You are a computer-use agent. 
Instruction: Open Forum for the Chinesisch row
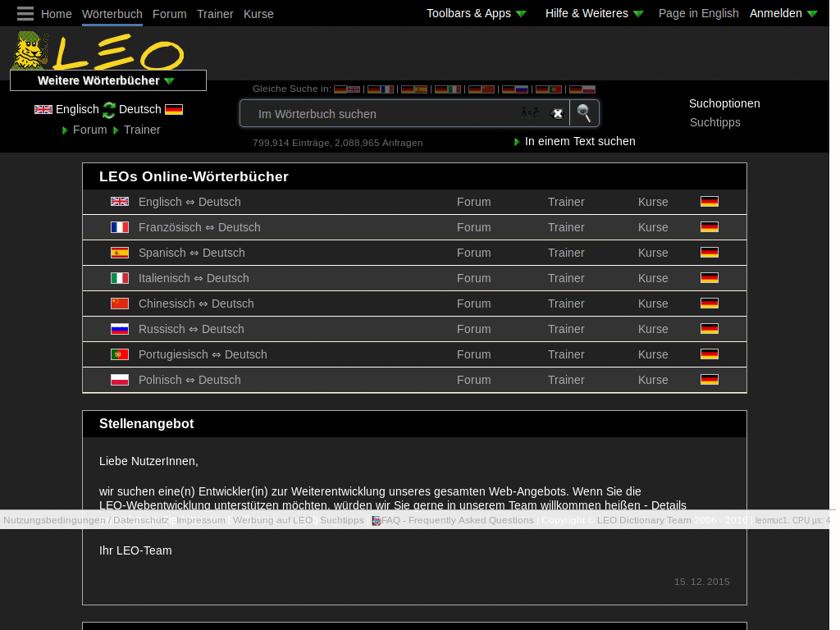click(473, 304)
